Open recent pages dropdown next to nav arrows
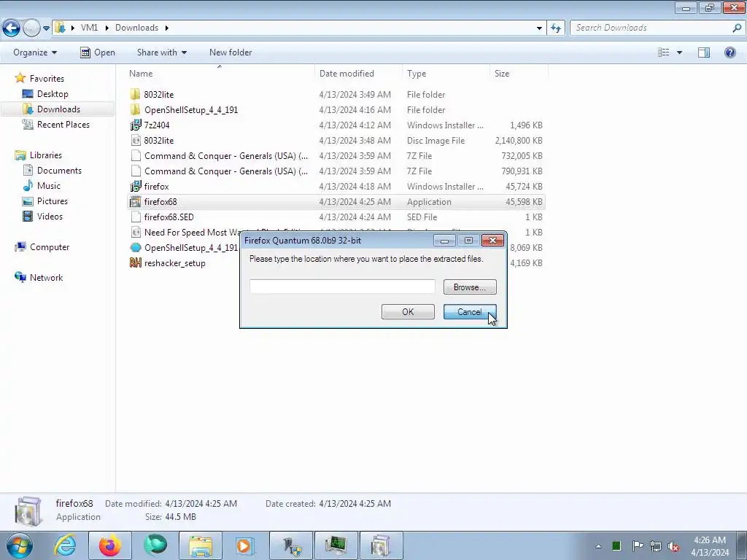Image resolution: width=747 pixels, height=560 pixels. point(46,28)
